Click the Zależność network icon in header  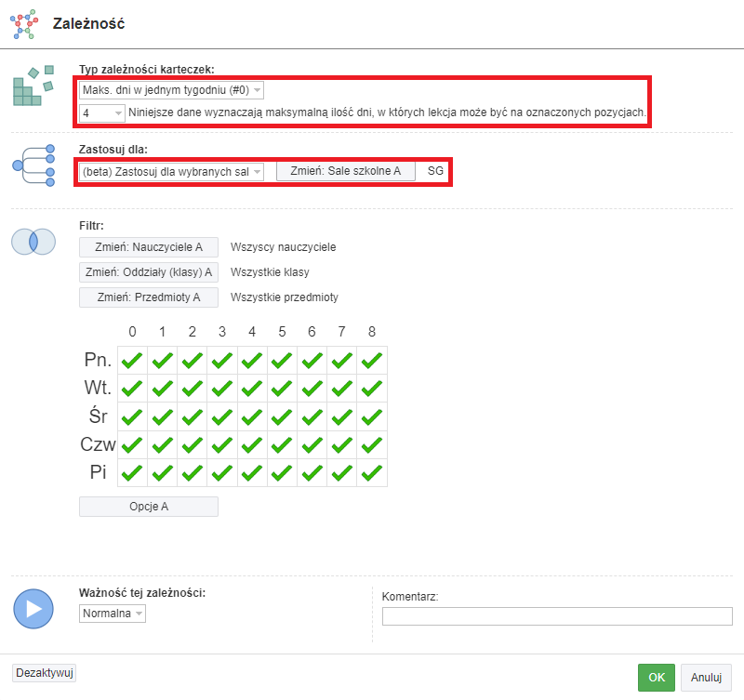[x=24, y=24]
